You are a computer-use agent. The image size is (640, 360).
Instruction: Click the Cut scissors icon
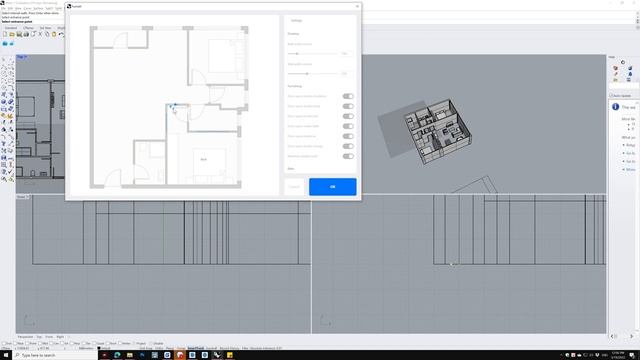point(40,34)
